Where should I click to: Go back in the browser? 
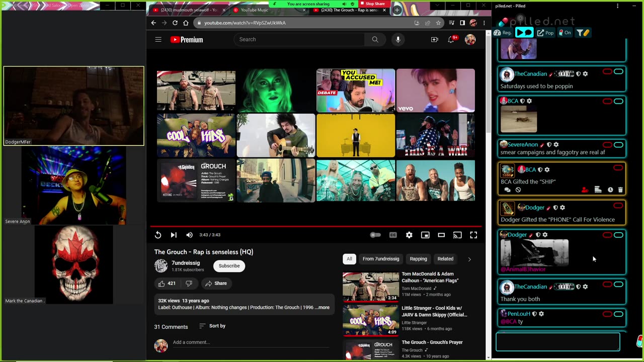(x=153, y=23)
